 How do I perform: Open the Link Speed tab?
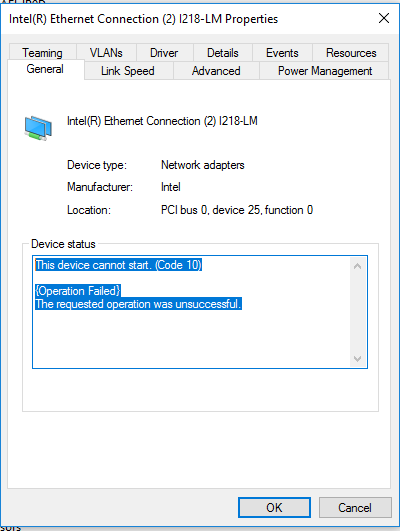pyautogui.click(x=128, y=71)
